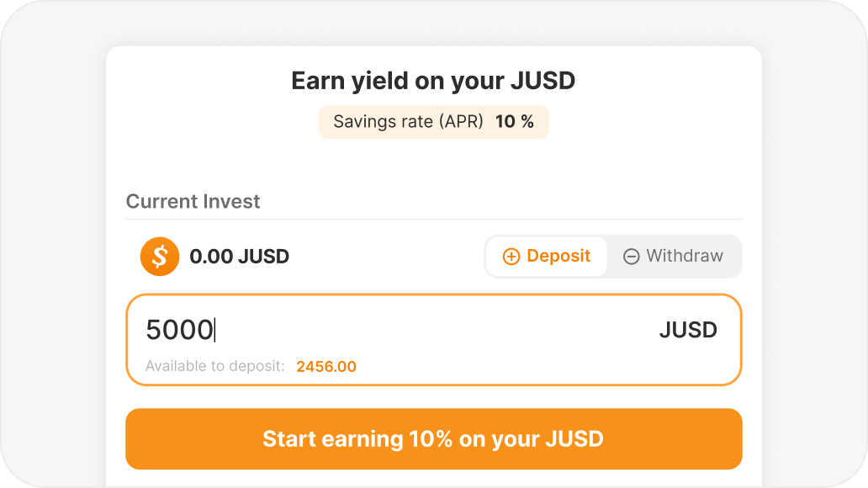Image resolution: width=868 pixels, height=488 pixels.
Task: Click the Savings rate (APR) badge
Action: (x=409, y=122)
